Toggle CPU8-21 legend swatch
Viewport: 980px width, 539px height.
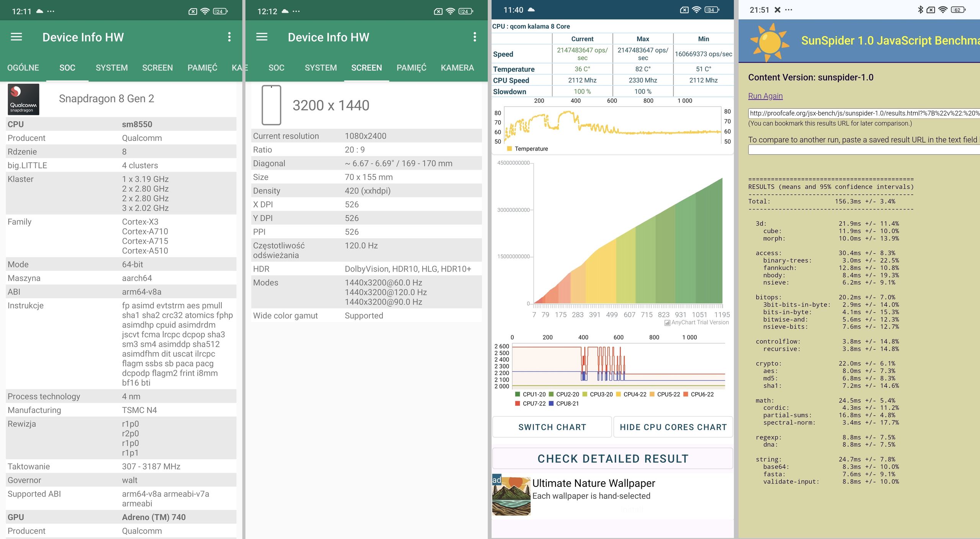[x=551, y=403]
